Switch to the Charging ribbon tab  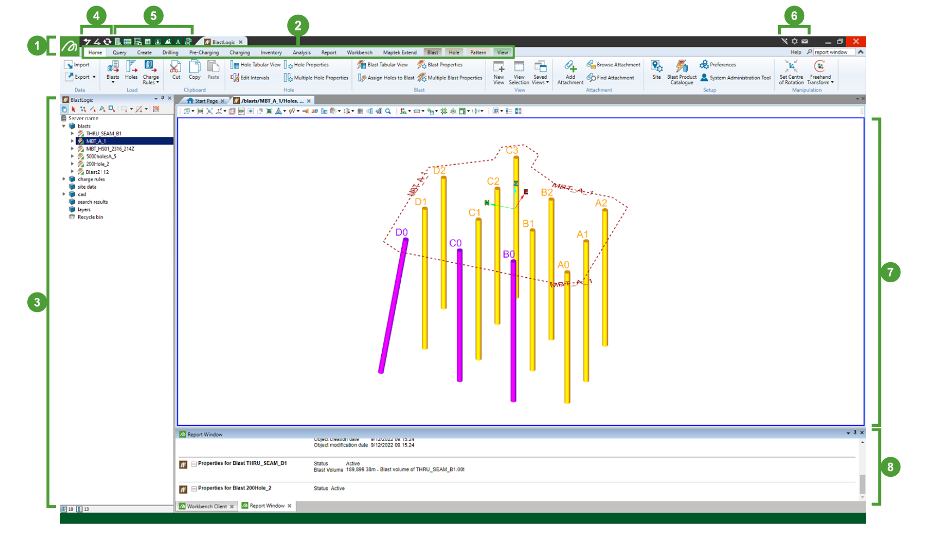pos(240,53)
